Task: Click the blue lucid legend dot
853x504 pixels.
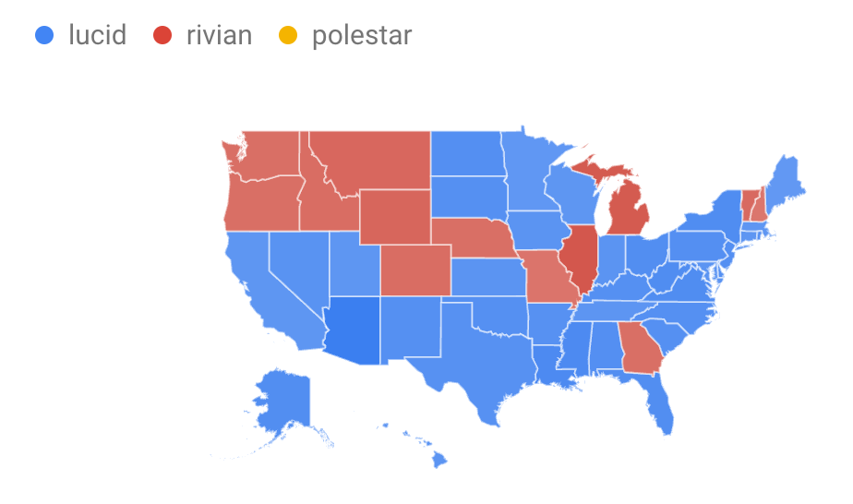Action: (44, 35)
